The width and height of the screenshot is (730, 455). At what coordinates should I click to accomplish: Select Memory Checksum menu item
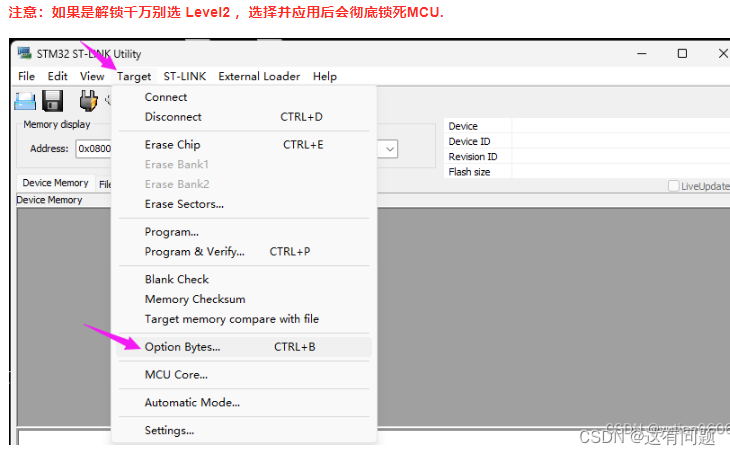pyautogui.click(x=244, y=299)
